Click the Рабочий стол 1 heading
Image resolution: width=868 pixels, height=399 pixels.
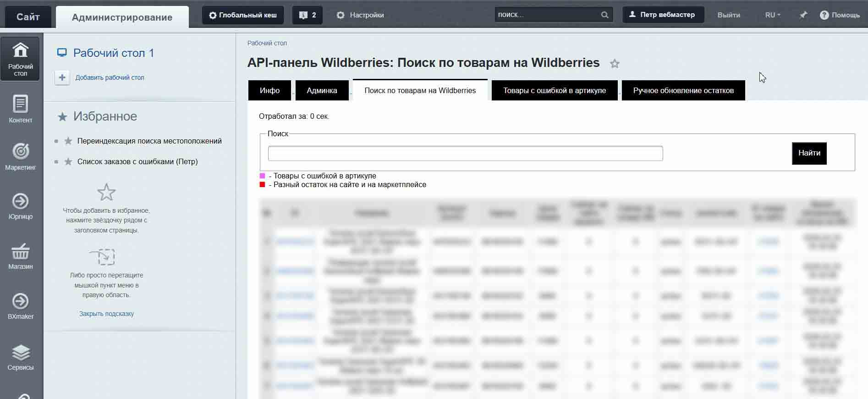pos(114,53)
